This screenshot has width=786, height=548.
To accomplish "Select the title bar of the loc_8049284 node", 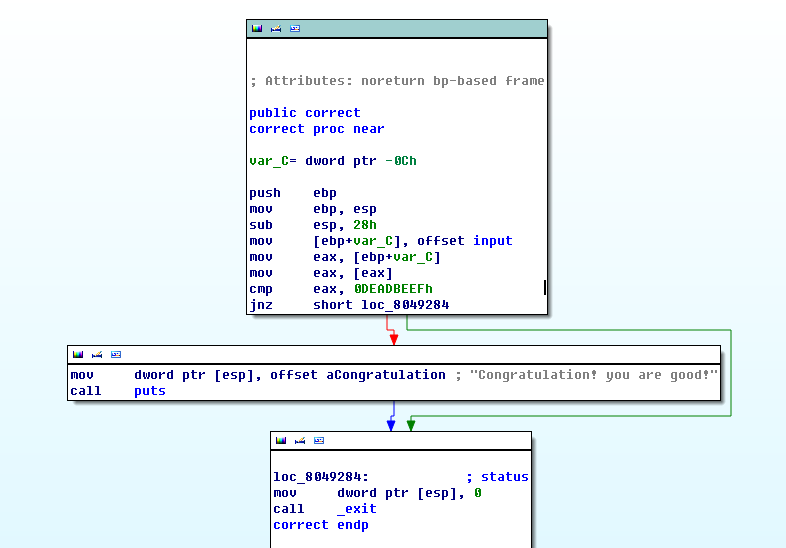I will 401,441.
